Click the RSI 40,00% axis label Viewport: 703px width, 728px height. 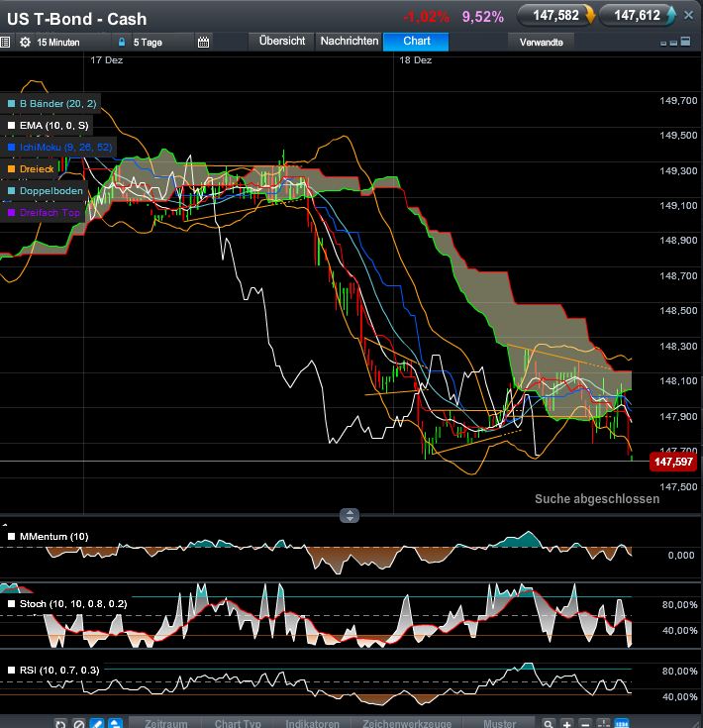point(680,697)
